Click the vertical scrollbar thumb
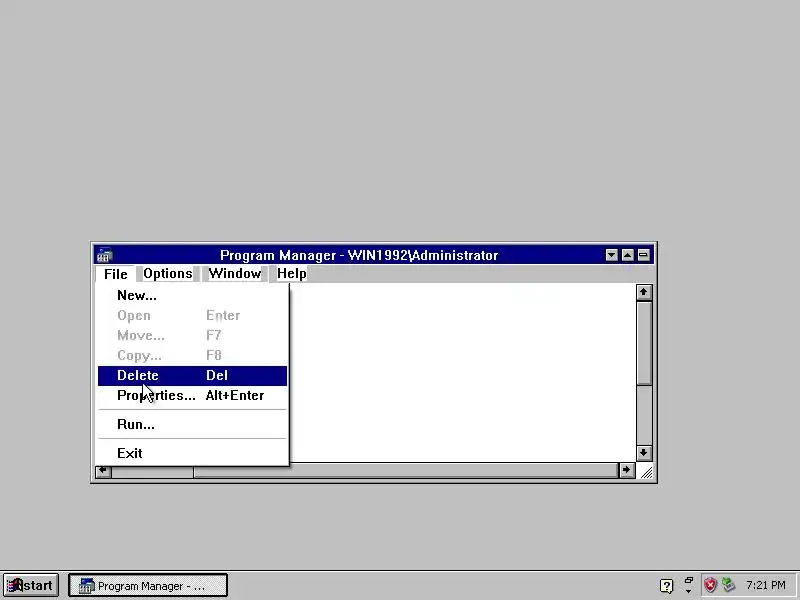Screen dimensions: 800x600 [x=644, y=344]
